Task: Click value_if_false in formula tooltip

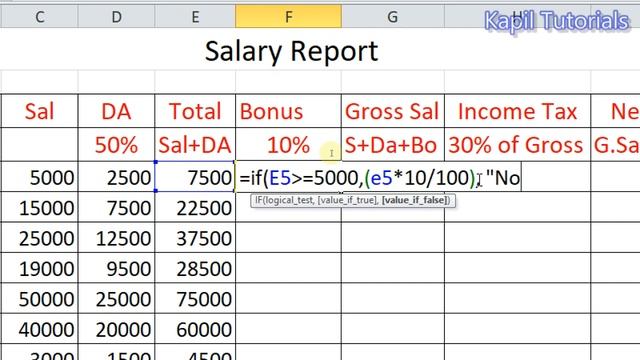Action: (416, 200)
